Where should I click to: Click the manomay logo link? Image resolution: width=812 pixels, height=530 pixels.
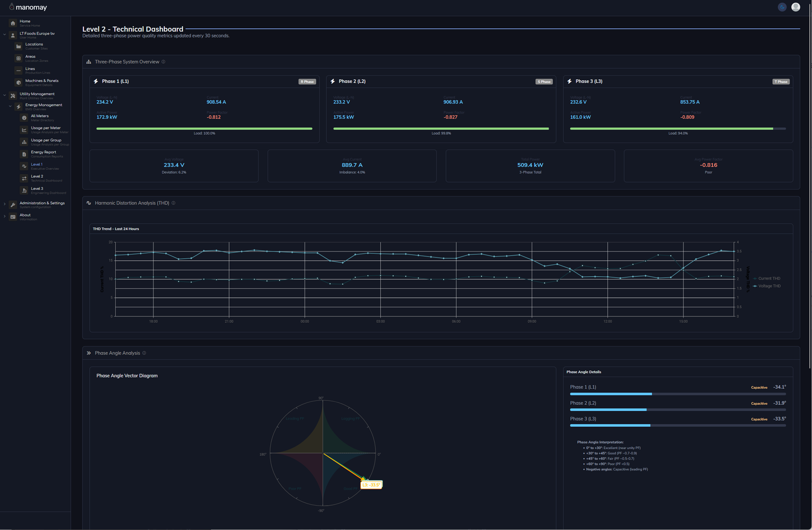pyautogui.click(x=28, y=8)
